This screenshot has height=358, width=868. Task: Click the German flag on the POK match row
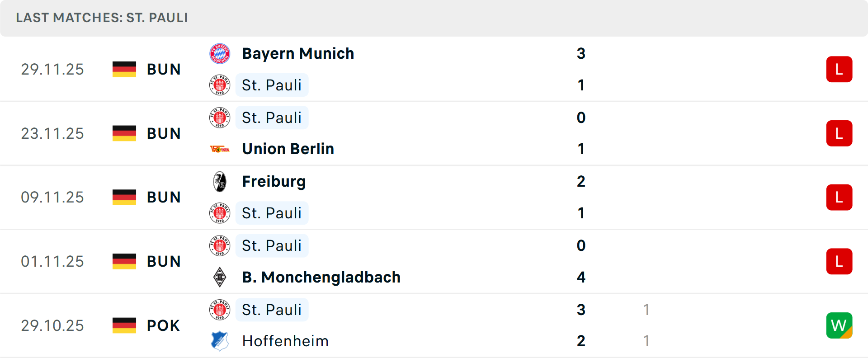124,325
